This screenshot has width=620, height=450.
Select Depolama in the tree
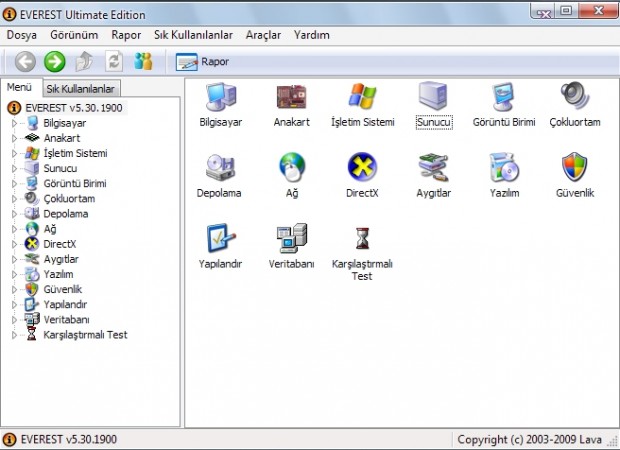click(66, 214)
